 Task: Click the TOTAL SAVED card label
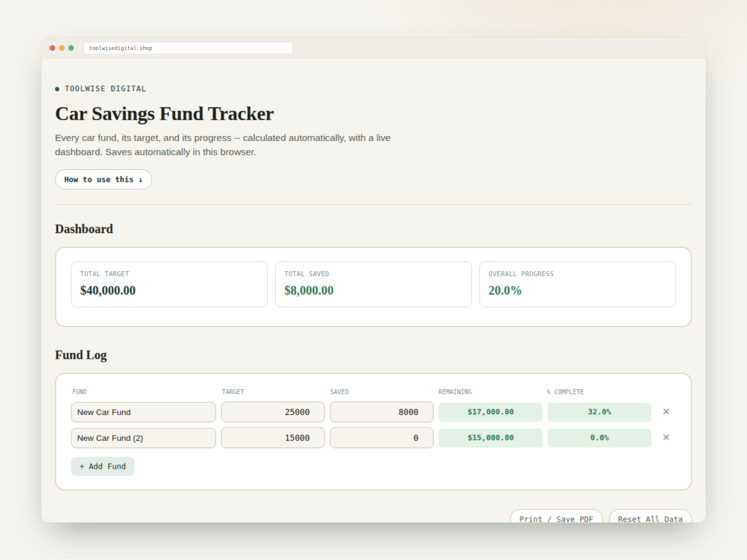coord(307,274)
